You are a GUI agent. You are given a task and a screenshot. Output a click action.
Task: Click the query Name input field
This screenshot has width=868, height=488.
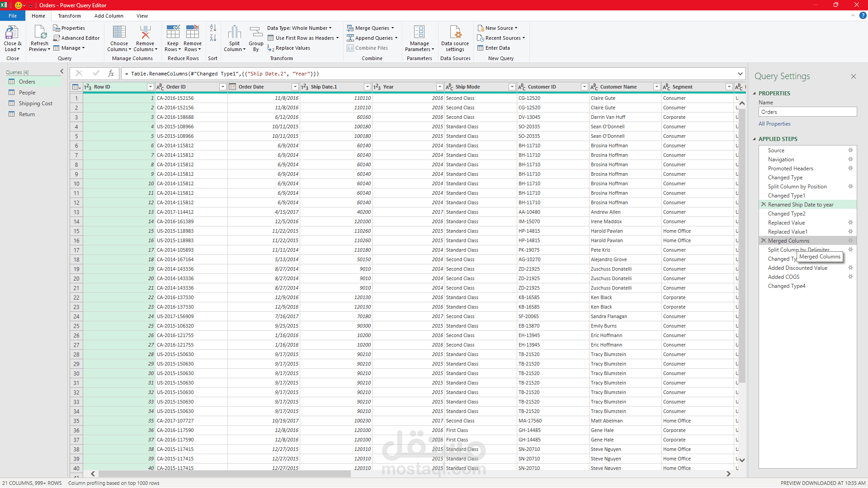tap(807, 112)
